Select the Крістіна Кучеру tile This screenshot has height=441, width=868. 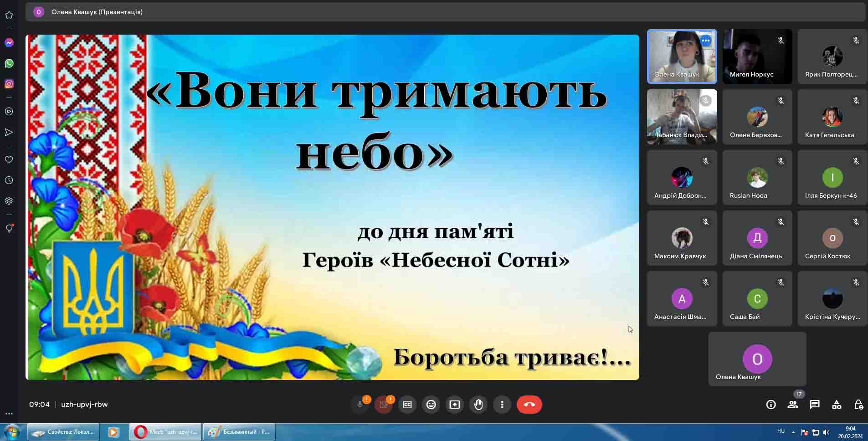pos(832,299)
